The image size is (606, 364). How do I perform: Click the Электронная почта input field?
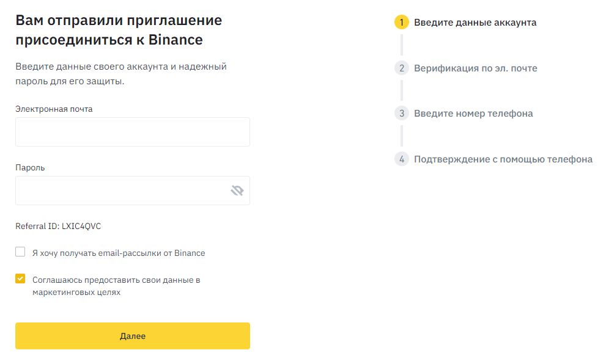133,132
